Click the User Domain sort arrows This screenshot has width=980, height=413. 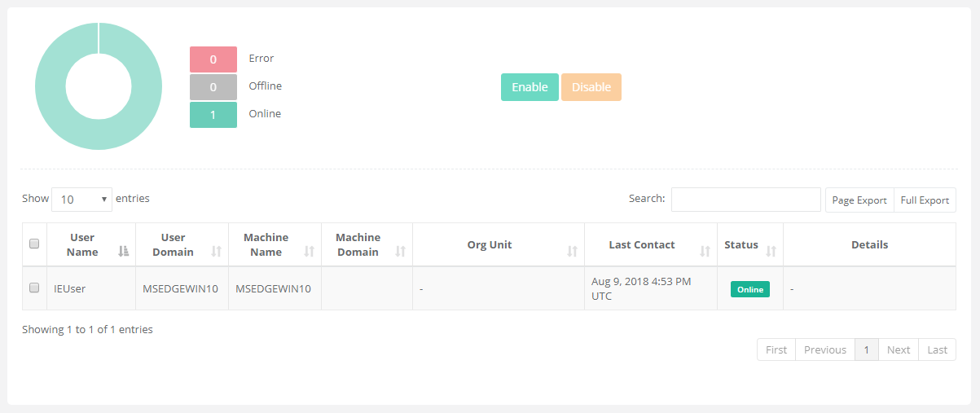(217, 252)
